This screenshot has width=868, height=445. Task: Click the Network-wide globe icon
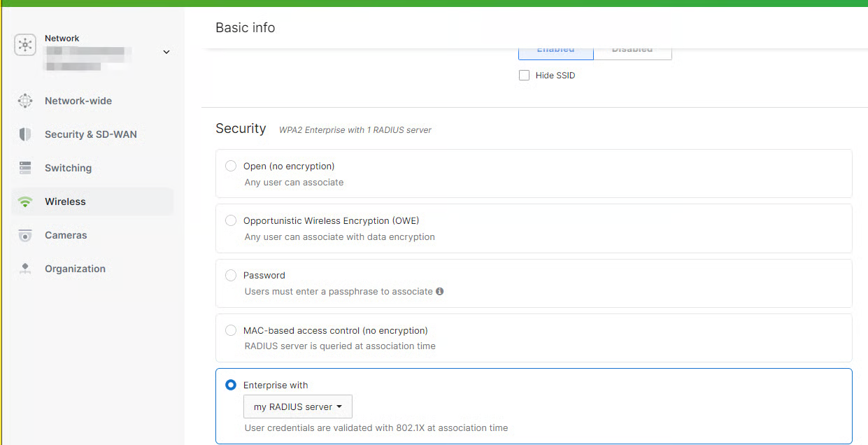pyautogui.click(x=25, y=101)
